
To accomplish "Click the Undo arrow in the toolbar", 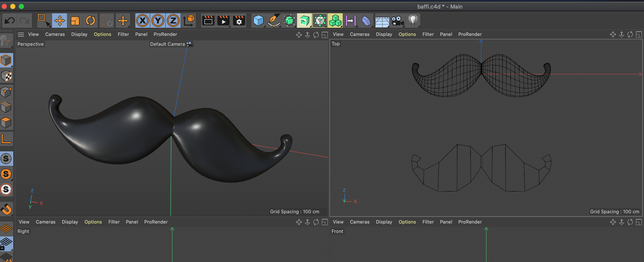I will 10,21.
